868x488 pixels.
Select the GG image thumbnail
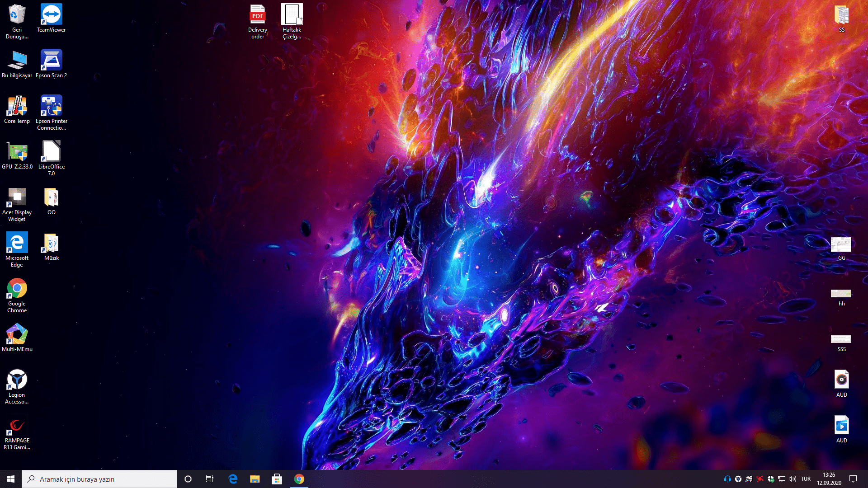pos(841,244)
